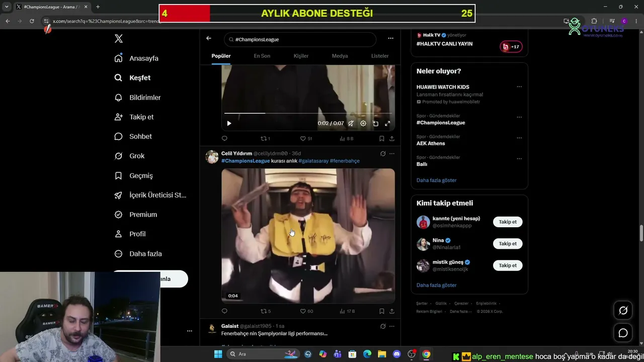Repost Celil Yıldırım's post

pos(266,311)
